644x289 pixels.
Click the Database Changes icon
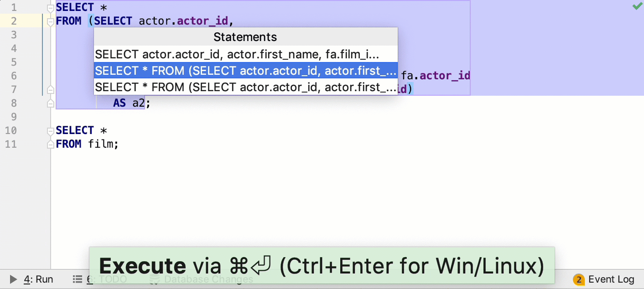155,279
